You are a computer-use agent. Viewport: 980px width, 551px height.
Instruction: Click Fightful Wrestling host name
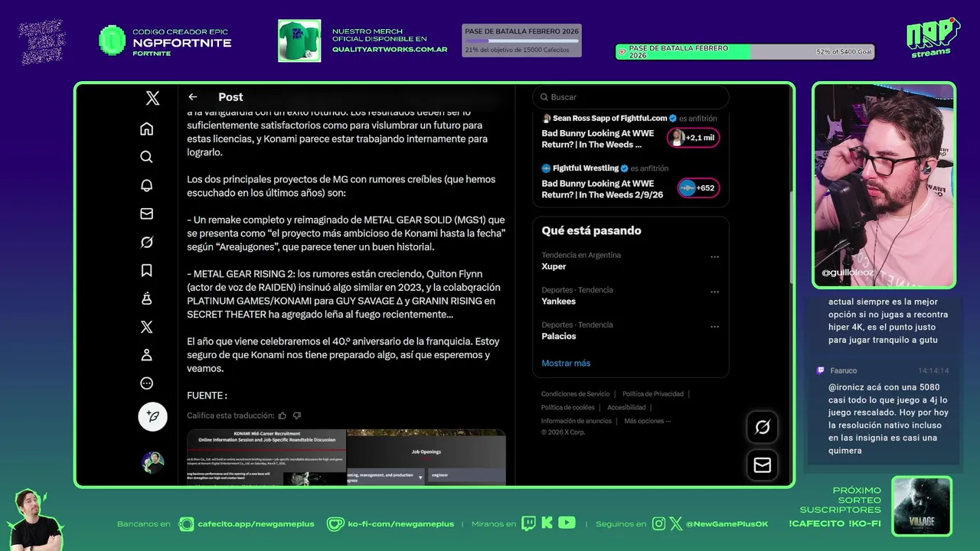coord(586,168)
